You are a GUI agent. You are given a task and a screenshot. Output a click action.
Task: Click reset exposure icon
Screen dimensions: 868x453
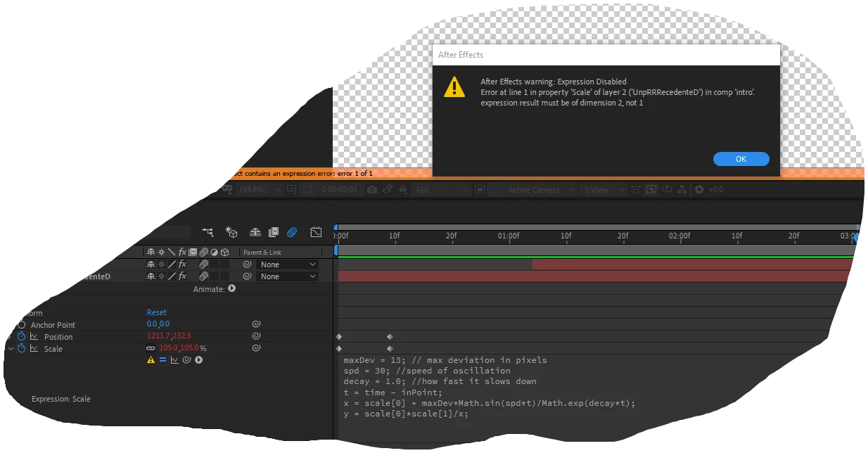point(699,190)
